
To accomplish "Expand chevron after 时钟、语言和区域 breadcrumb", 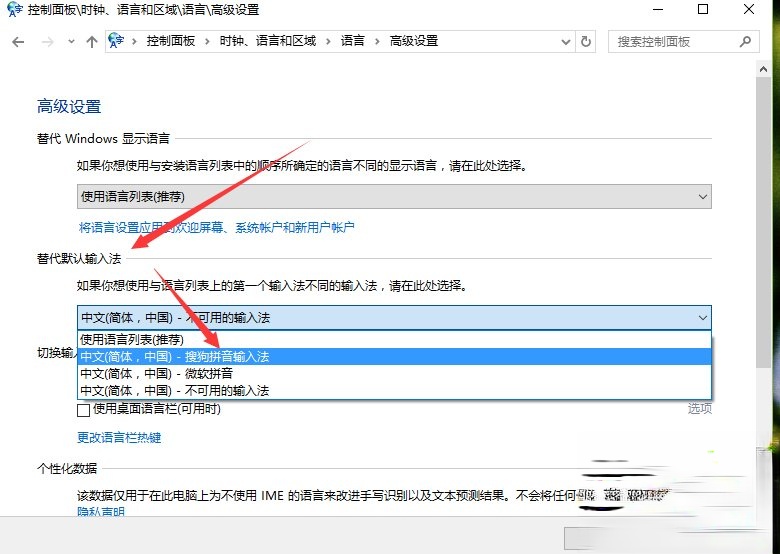I will (x=328, y=41).
